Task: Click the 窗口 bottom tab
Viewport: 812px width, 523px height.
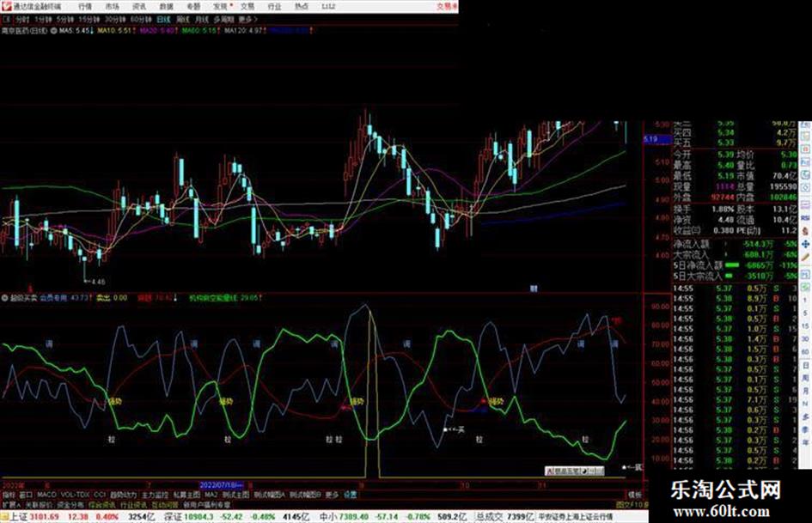Action: pyautogui.click(x=26, y=495)
